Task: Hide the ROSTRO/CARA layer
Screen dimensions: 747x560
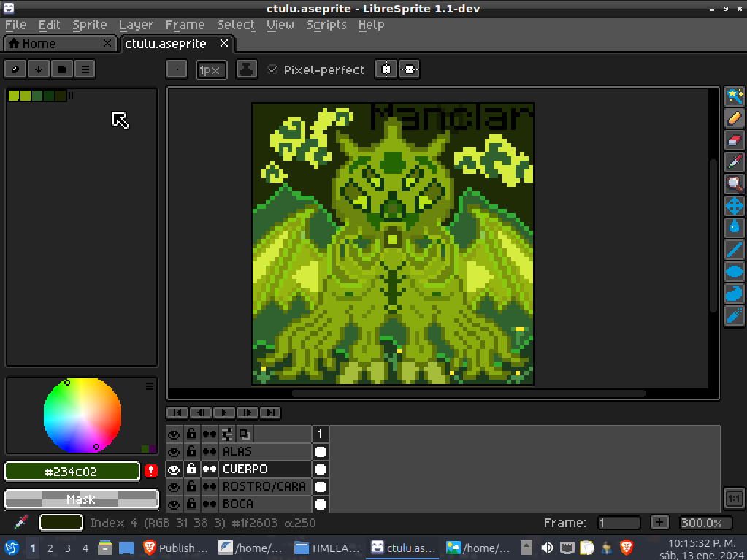Action: pos(174,487)
